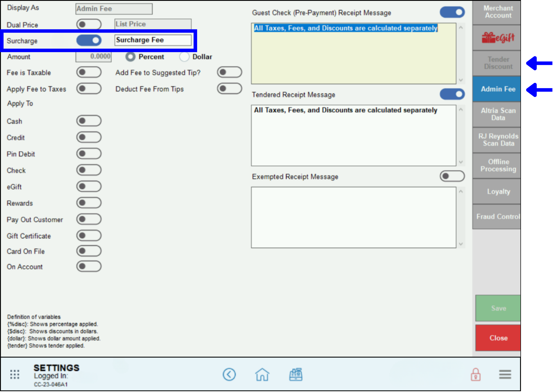This screenshot has width=553, height=392.
Task: Select the Dollar radio button
Action: [x=184, y=57]
